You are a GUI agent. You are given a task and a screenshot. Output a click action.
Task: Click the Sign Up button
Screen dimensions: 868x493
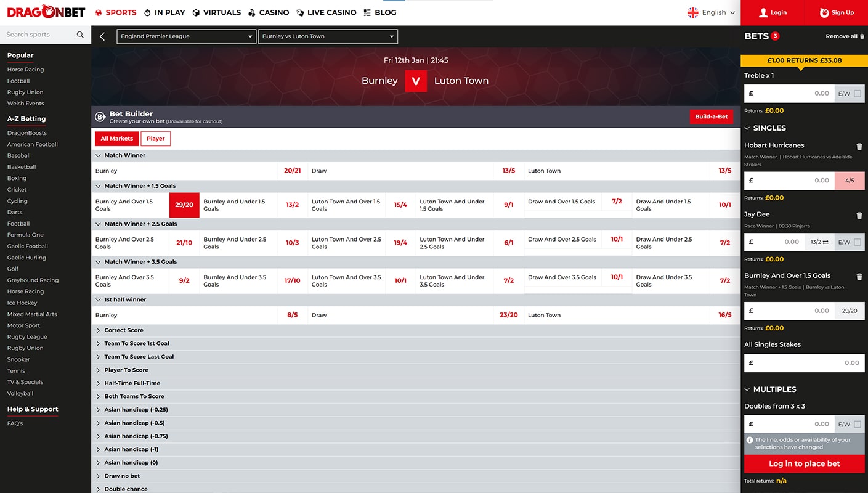pos(837,12)
